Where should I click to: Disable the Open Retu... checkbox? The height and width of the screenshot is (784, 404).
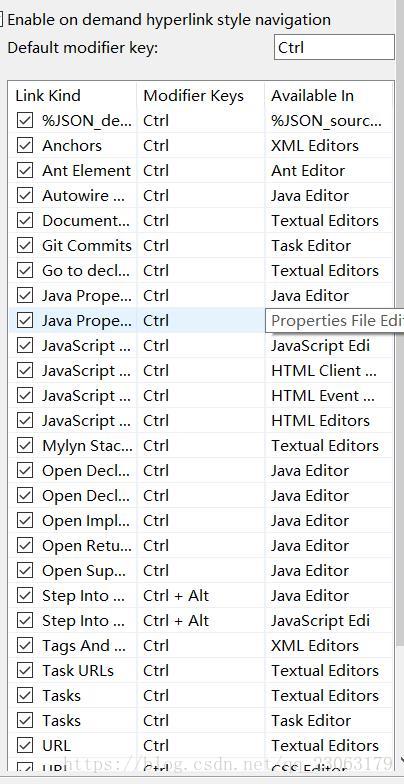[x=25, y=546]
